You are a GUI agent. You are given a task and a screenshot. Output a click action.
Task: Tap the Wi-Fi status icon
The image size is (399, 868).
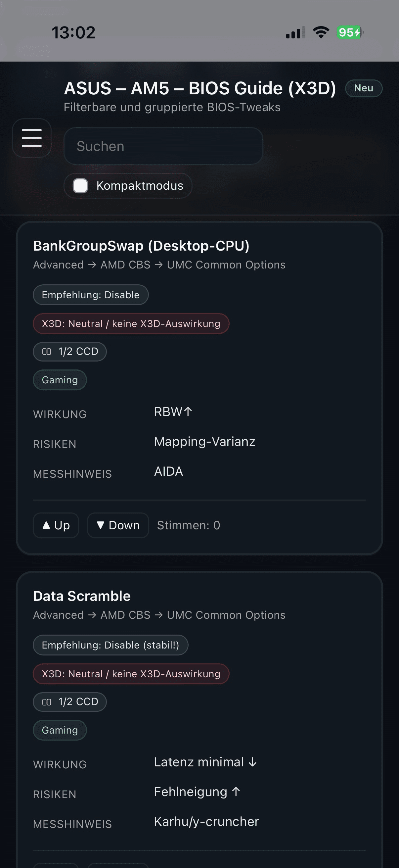tap(321, 32)
